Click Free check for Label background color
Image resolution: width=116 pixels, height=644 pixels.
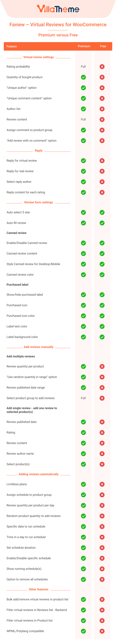(x=102, y=337)
